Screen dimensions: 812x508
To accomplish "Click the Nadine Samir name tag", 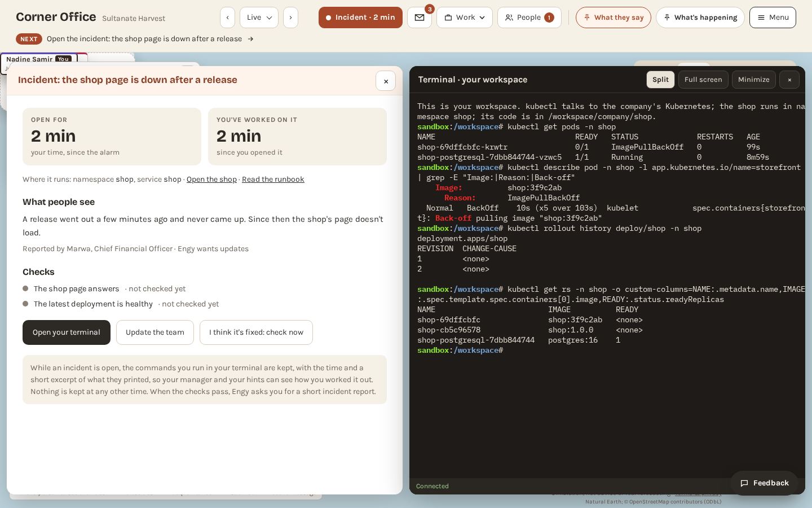I will 39,59.
